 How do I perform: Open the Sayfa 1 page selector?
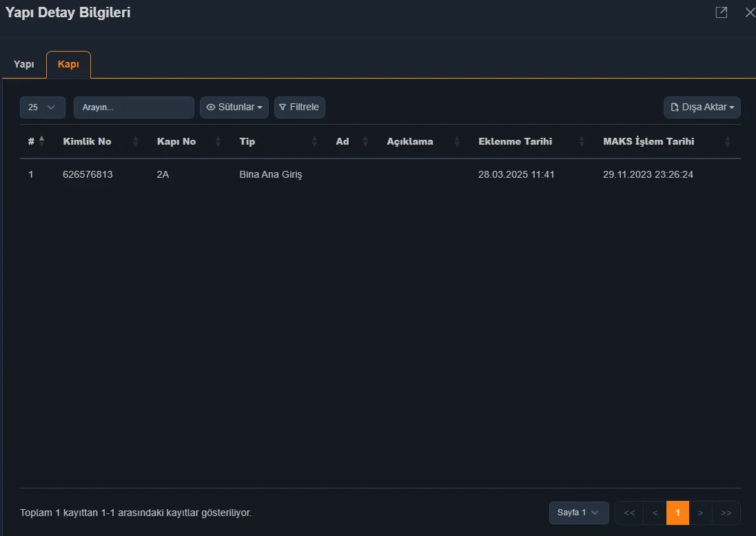578,513
